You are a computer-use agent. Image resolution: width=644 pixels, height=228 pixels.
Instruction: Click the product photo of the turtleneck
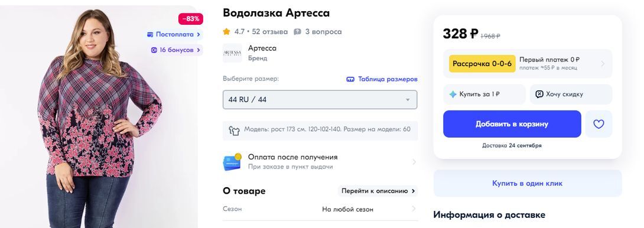pos(99,117)
